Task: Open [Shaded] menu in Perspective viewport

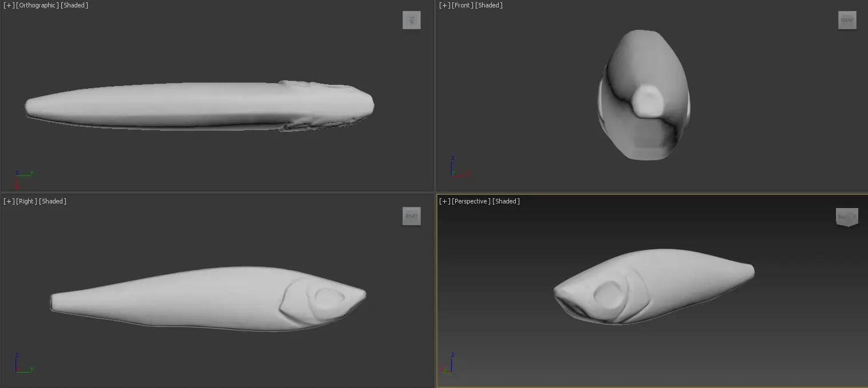Action: tap(506, 201)
